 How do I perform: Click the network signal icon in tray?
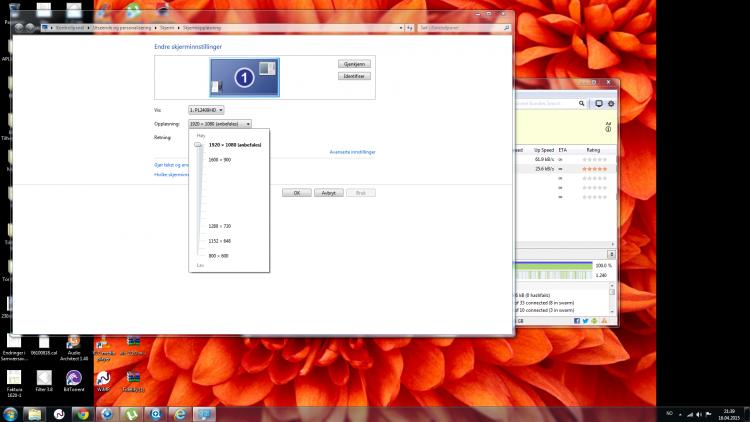click(690, 414)
